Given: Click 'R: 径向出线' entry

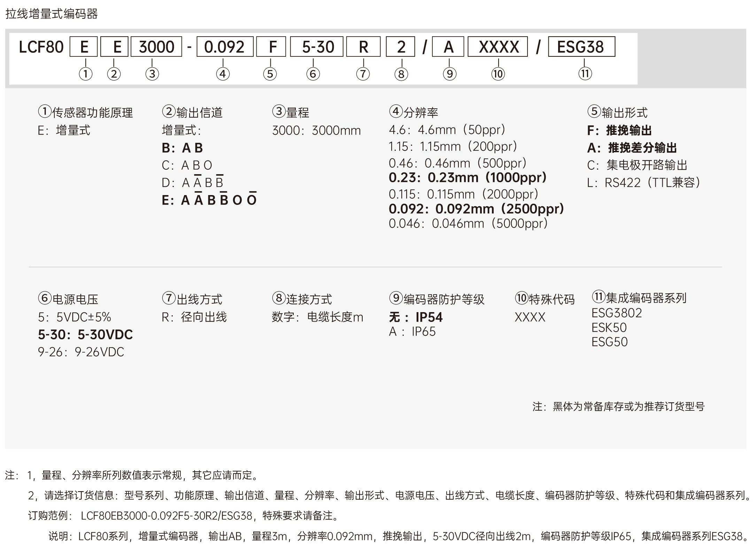Looking at the screenshot, I should click(x=194, y=317).
